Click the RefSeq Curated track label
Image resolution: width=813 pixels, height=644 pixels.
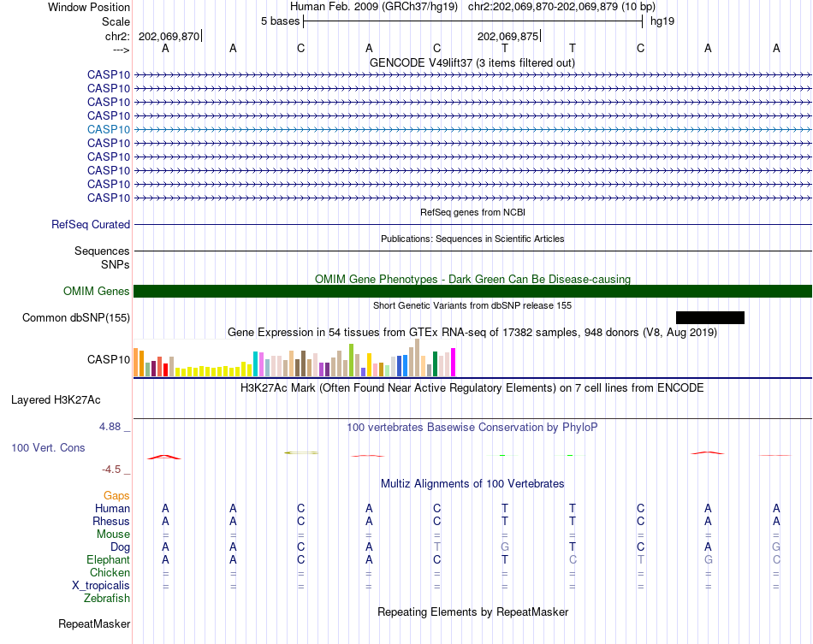(x=90, y=224)
